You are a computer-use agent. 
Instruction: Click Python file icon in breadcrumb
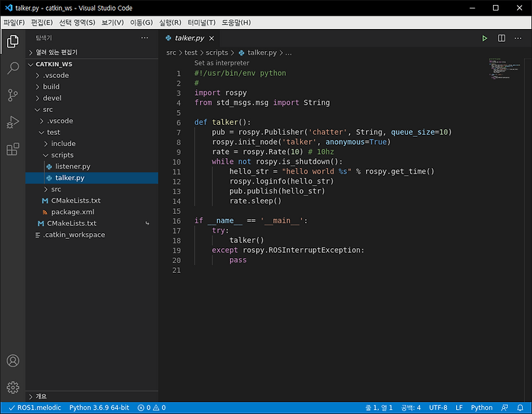click(x=241, y=53)
